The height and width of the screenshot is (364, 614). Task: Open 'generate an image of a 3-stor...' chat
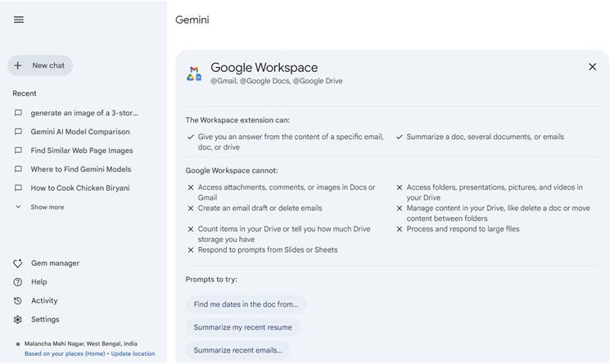[84, 113]
